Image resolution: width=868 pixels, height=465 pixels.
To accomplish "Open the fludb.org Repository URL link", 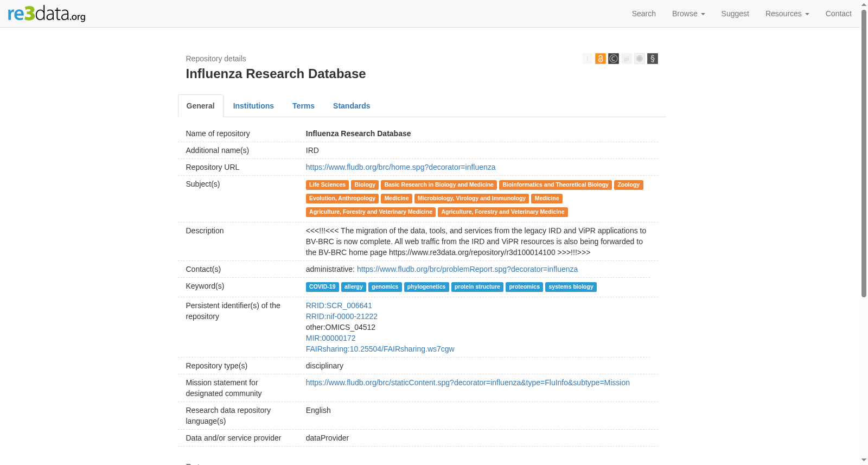I will (401, 167).
